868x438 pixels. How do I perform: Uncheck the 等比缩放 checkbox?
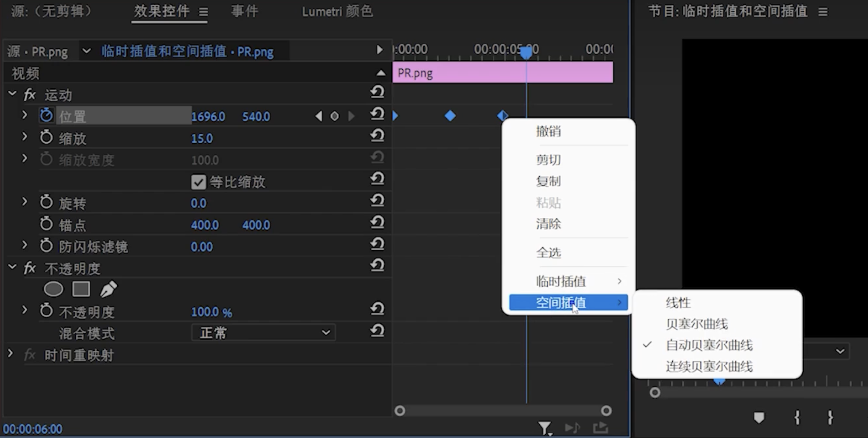(199, 182)
